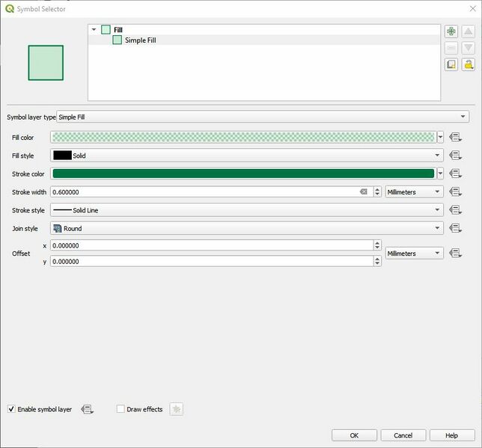Open the Symbol layer type dropdown
Viewport: 482px width, 448px height.
point(263,117)
